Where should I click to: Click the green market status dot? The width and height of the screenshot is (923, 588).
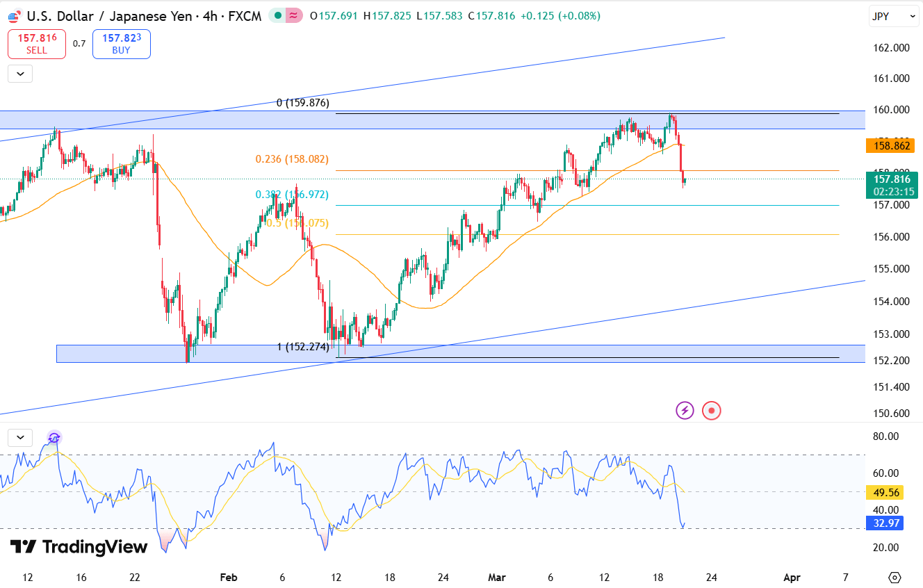pos(278,15)
